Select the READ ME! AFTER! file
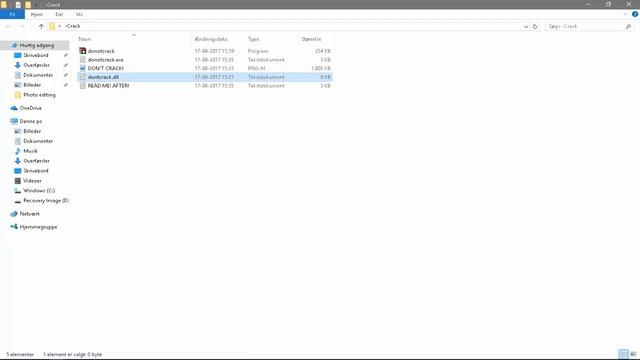Viewport: 640px width, 360px height. (x=205, y=86)
